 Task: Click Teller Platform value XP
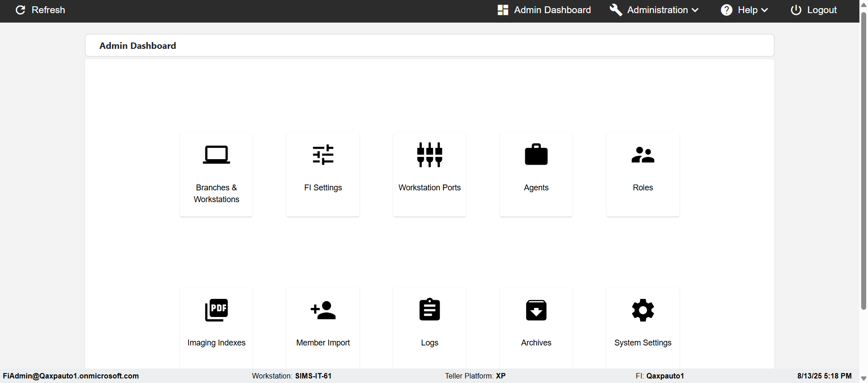point(501,376)
